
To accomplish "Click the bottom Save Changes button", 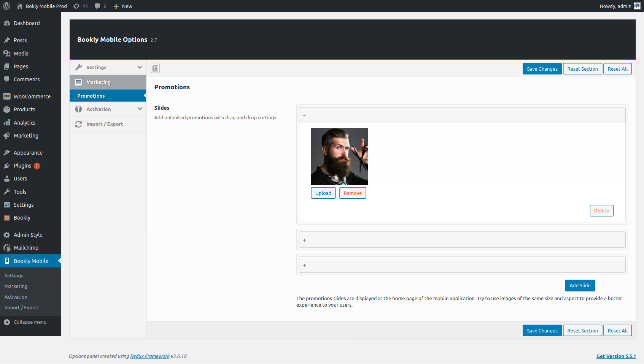I will click(542, 331).
